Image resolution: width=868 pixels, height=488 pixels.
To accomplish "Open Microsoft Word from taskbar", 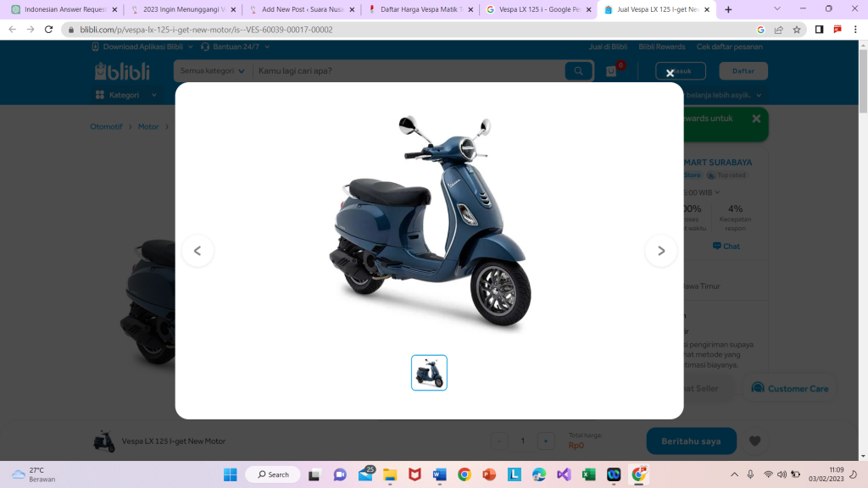I will 440,474.
